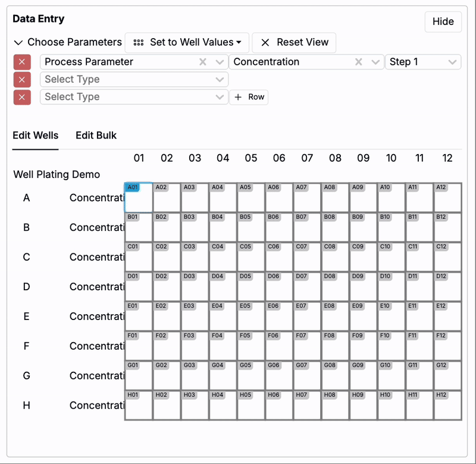Clear the Process Parameter selection

pos(203,62)
